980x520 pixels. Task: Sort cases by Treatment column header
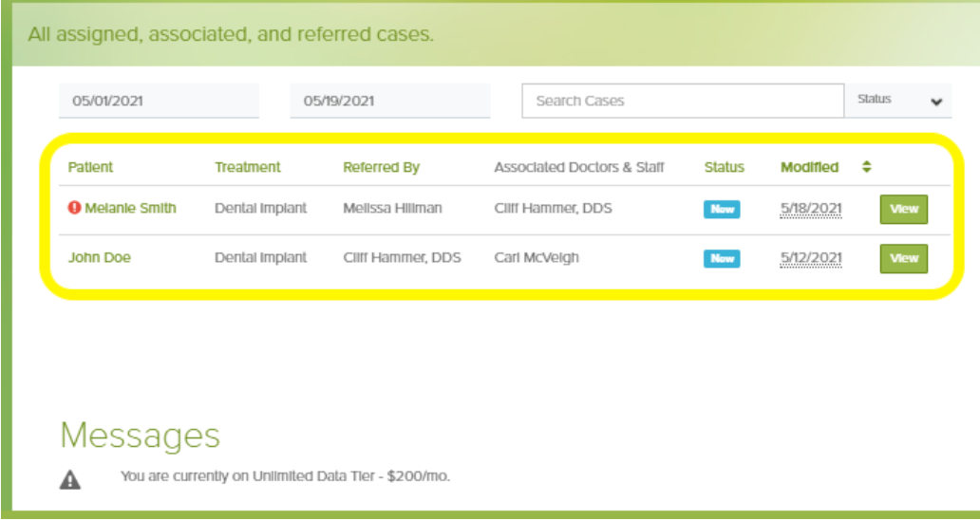[248, 167]
